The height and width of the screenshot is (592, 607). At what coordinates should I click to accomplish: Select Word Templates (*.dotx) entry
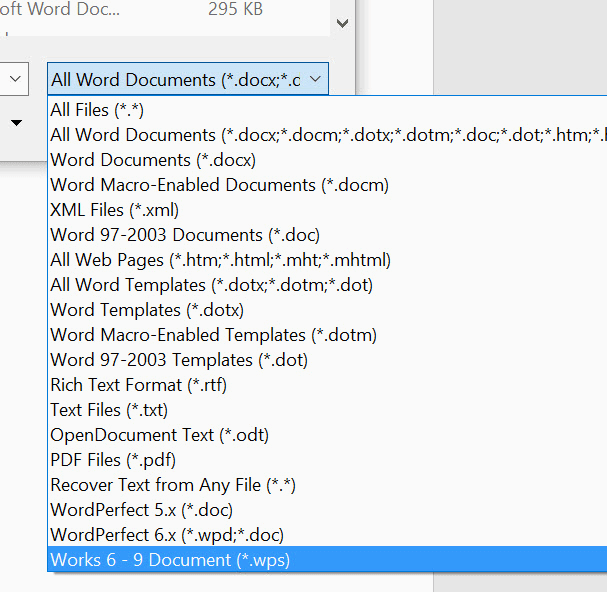[327, 310]
